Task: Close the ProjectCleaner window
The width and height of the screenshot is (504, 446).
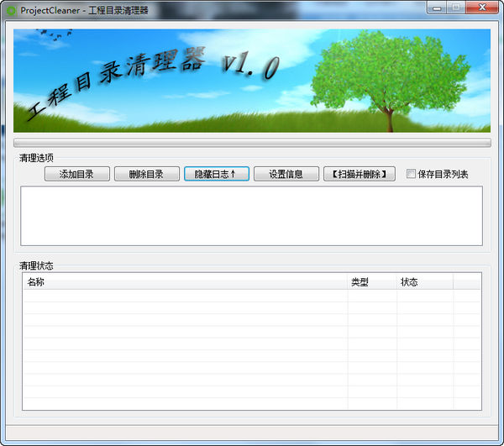Action: pyautogui.click(x=482, y=8)
